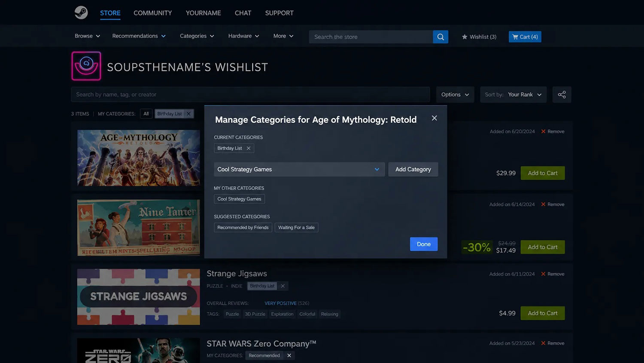Viewport: 644px width, 363px height.
Task: Open the Cart (4) button
Action: (x=525, y=37)
